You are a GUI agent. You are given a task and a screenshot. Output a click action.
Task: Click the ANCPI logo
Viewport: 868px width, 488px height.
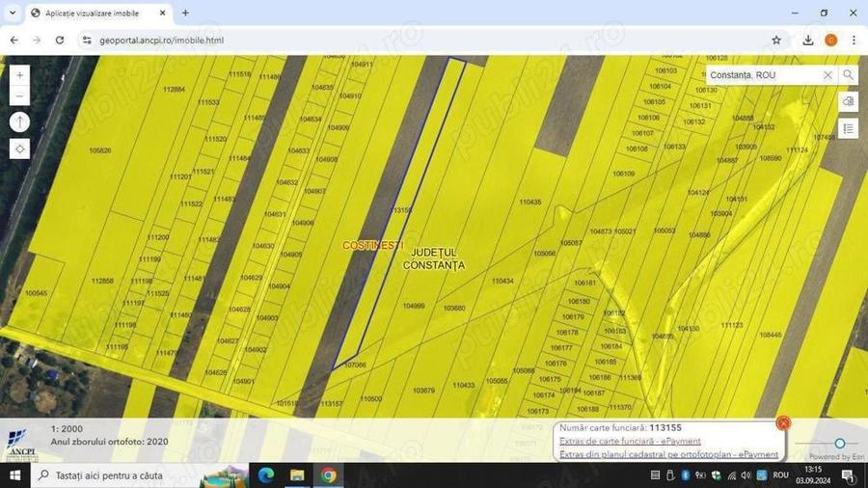pos(21,445)
